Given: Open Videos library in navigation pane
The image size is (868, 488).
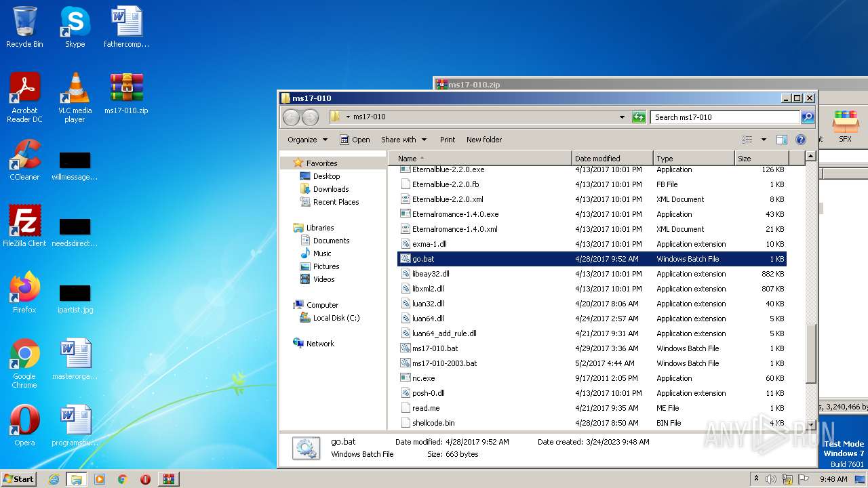Looking at the screenshot, I should point(323,279).
